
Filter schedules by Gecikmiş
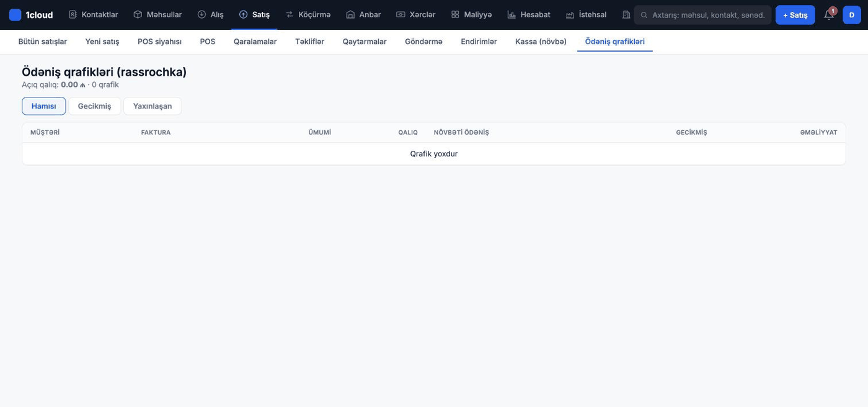[94, 106]
